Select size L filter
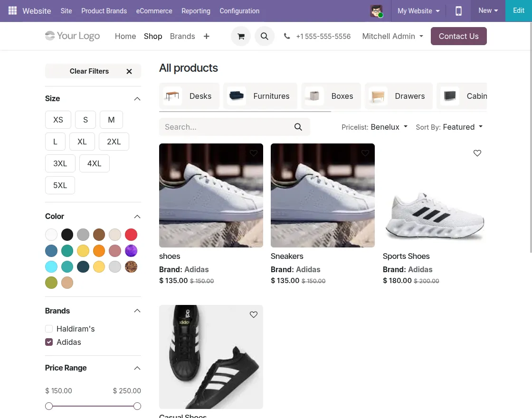Image resolution: width=532 pixels, height=418 pixels. (55, 142)
